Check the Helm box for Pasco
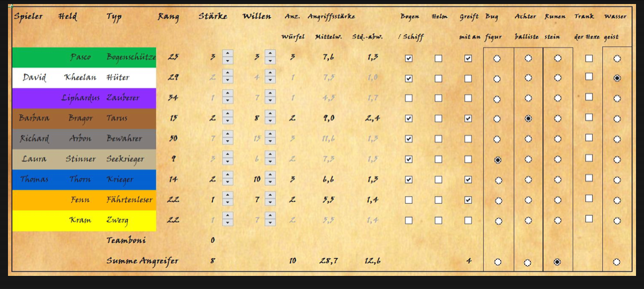Screen dimensions: 644x289 (x=438, y=58)
